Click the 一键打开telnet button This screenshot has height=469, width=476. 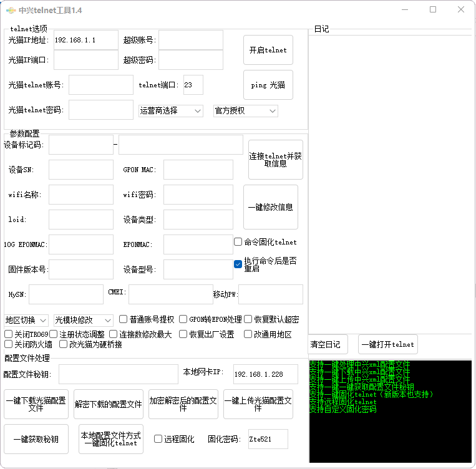(x=388, y=344)
